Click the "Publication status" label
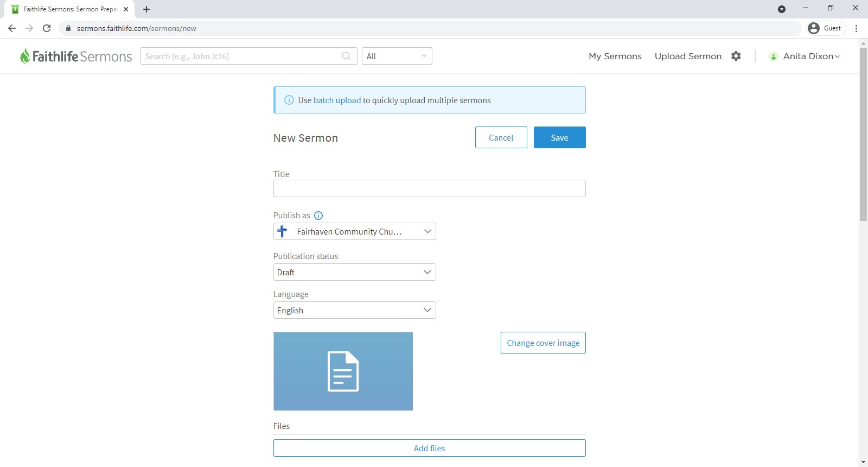 [x=305, y=256]
